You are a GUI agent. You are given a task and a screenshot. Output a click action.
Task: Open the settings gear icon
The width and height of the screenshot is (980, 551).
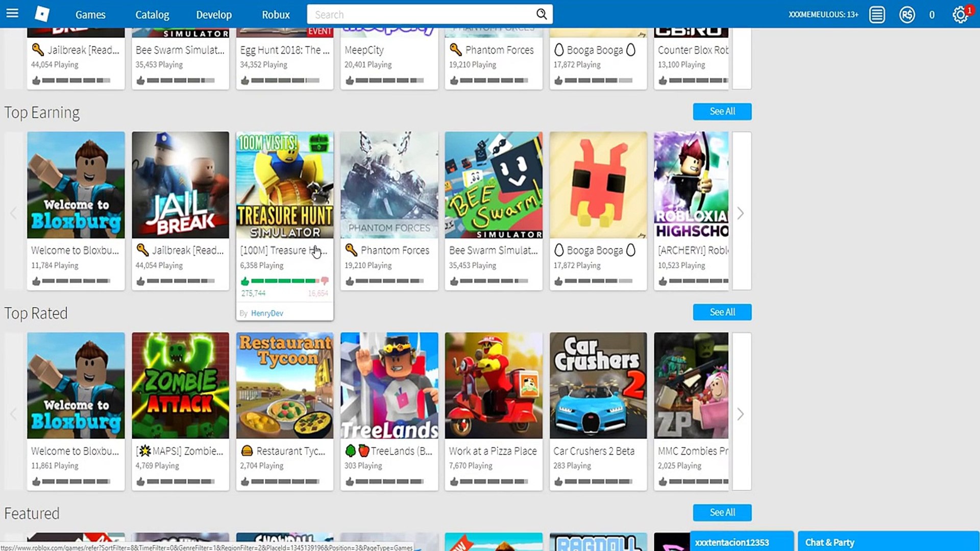coord(960,15)
